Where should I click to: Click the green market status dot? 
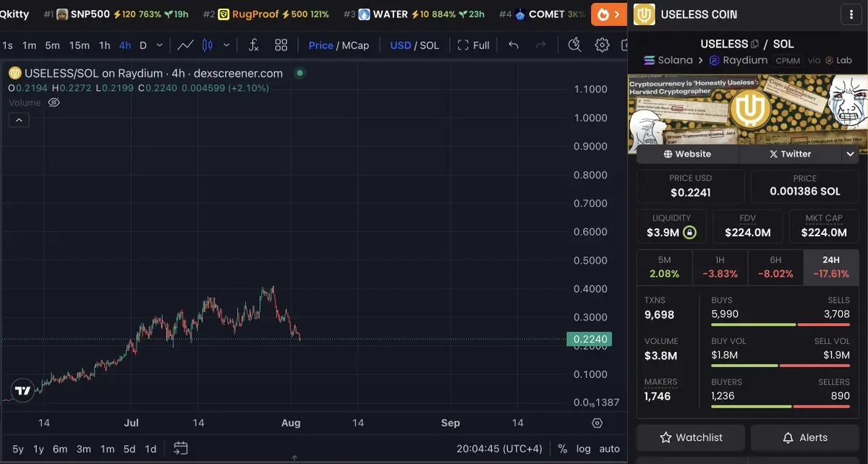pos(299,73)
